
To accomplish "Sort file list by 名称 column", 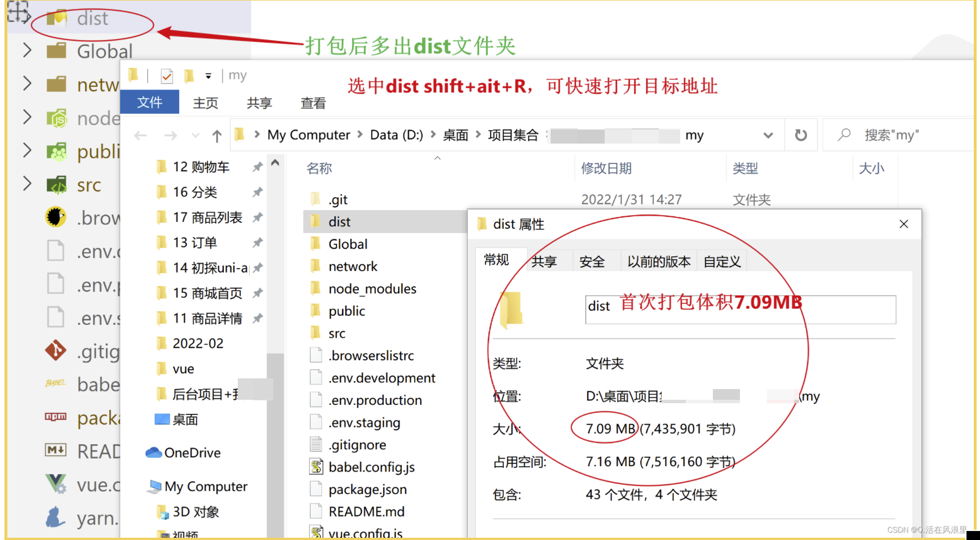I will click(319, 168).
